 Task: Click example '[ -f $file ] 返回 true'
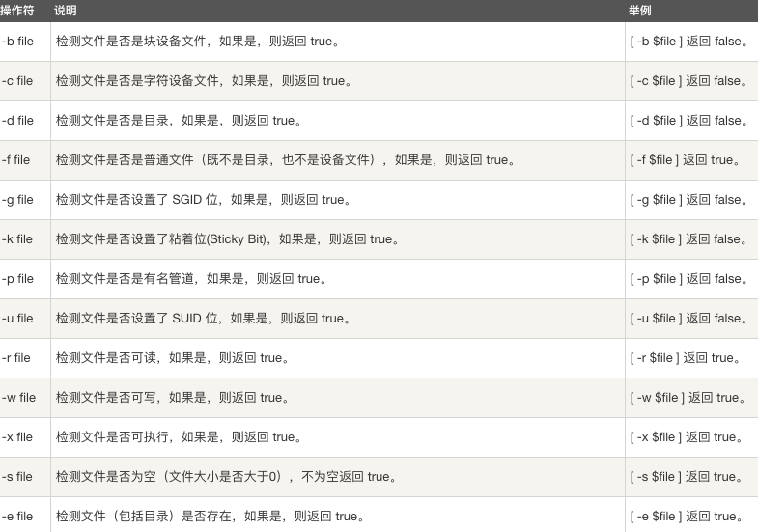tap(686, 160)
